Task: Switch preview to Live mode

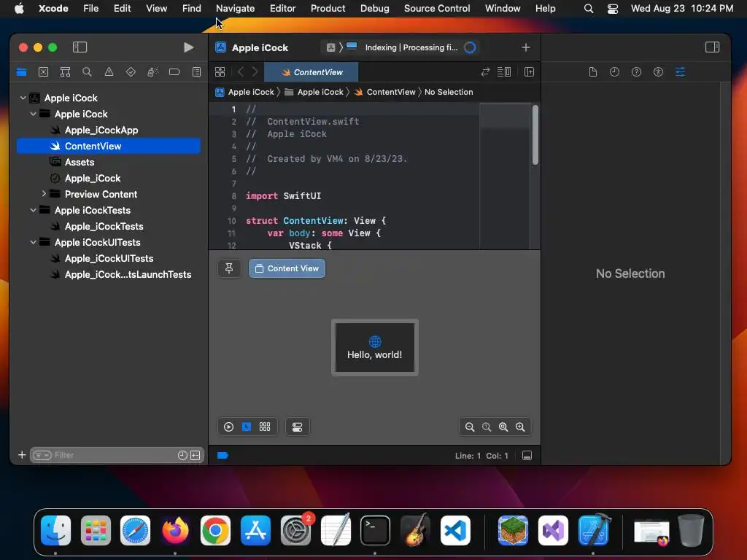Action: coord(228,427)
